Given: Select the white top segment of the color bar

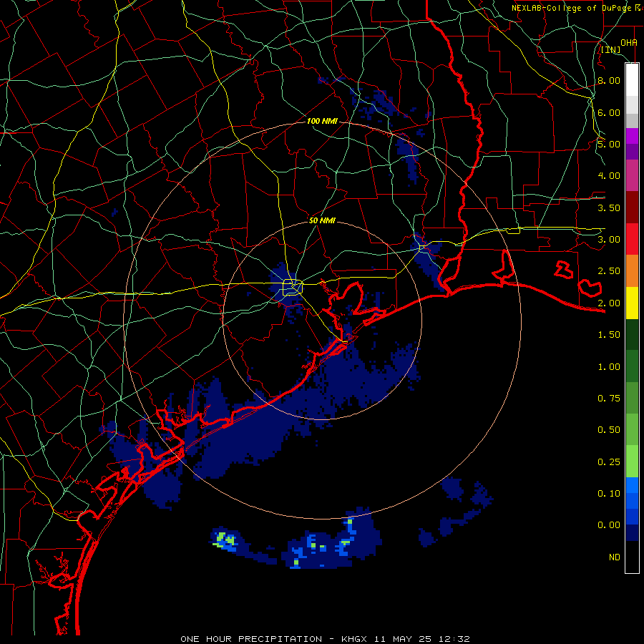Looking at the screenshot, I should (x=632, y=79).
